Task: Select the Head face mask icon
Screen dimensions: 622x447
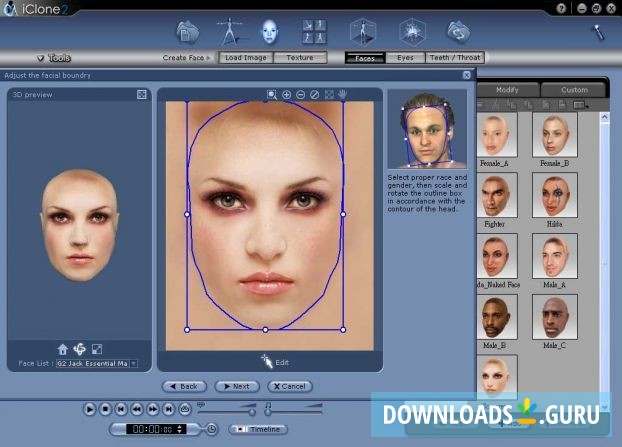Action: click(270, 32)
